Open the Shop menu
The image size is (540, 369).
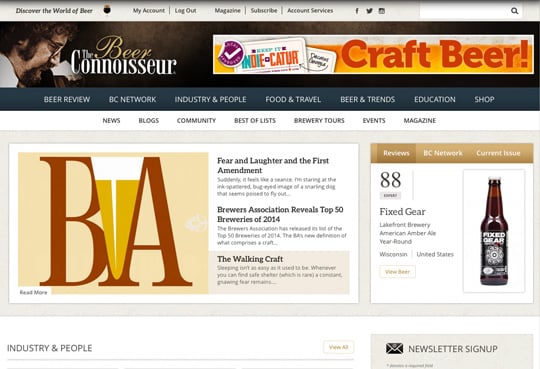484,100
